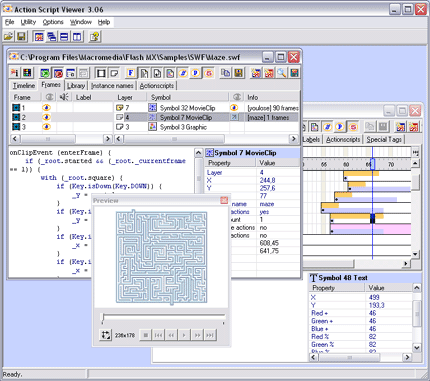Click the left scroll arrow of symbol list
The height and width of the screenshot is (381, 430).
119,138
